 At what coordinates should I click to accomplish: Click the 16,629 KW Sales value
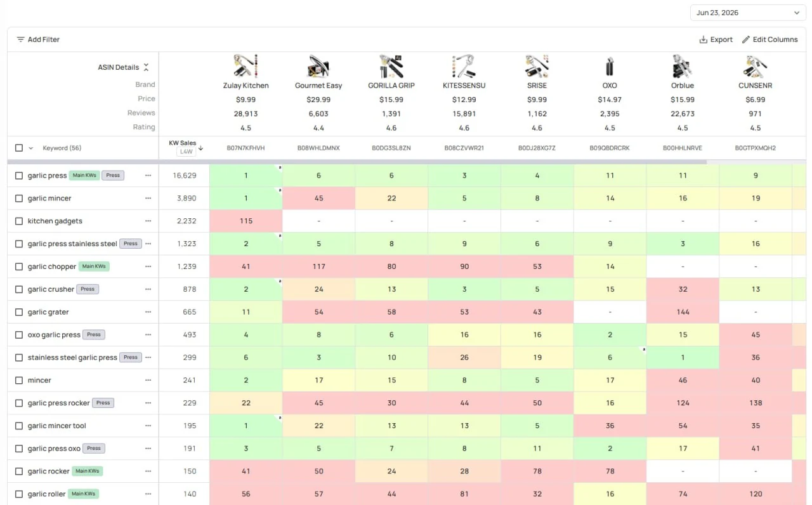(x=185, y=176)
